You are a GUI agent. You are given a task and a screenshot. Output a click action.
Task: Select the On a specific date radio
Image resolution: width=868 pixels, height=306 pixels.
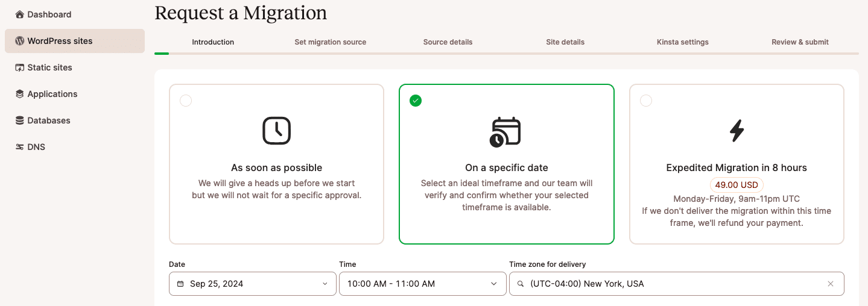coord(416,101)
